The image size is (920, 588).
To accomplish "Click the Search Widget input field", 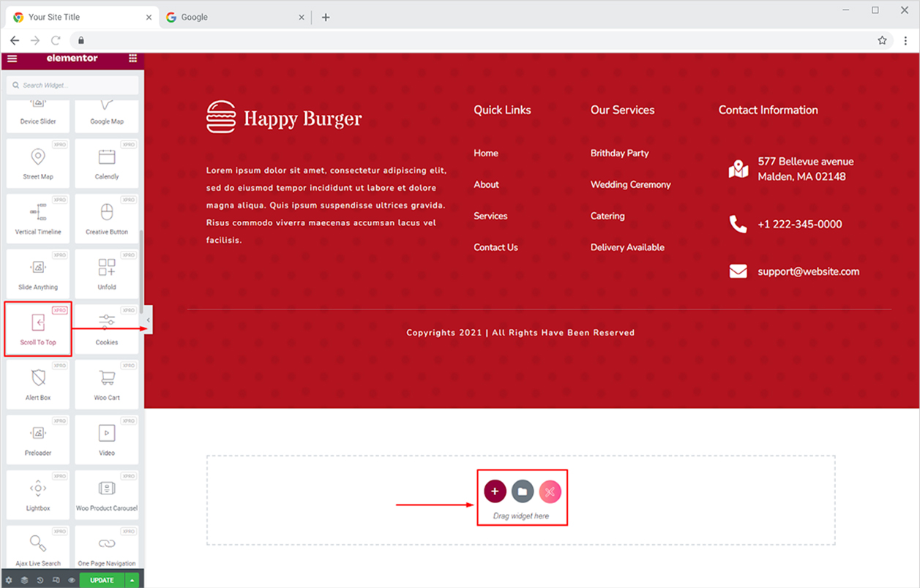I will tap(72, 86).
